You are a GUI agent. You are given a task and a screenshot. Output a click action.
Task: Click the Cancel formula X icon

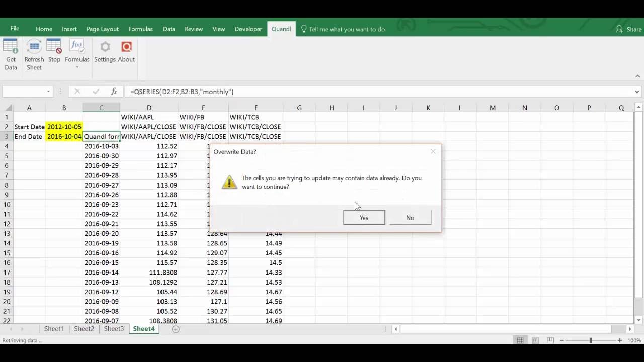[x=77, y=92]
